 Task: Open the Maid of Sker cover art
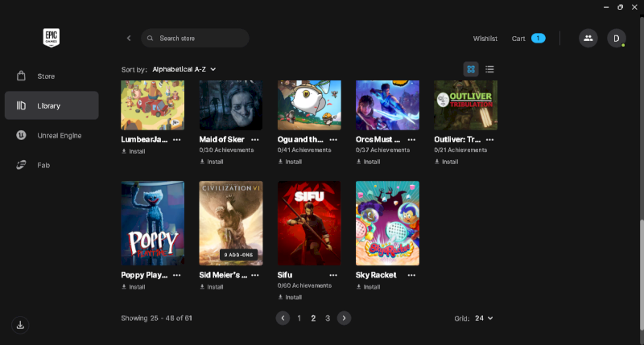tap(231, 105)
